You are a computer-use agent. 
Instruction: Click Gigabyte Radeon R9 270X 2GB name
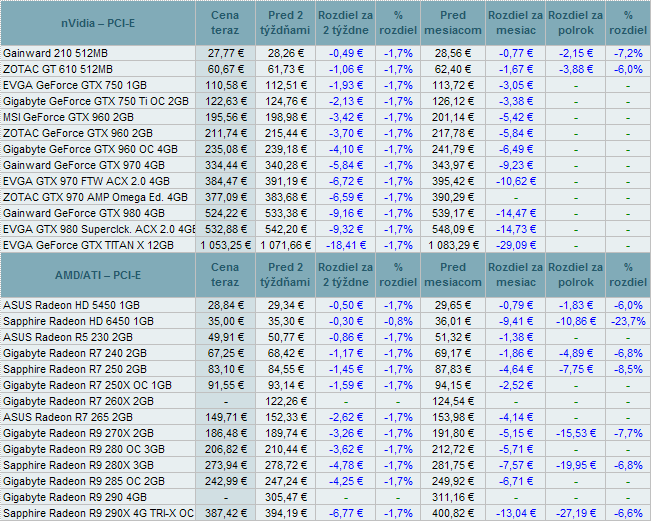(x=78, y=433)
